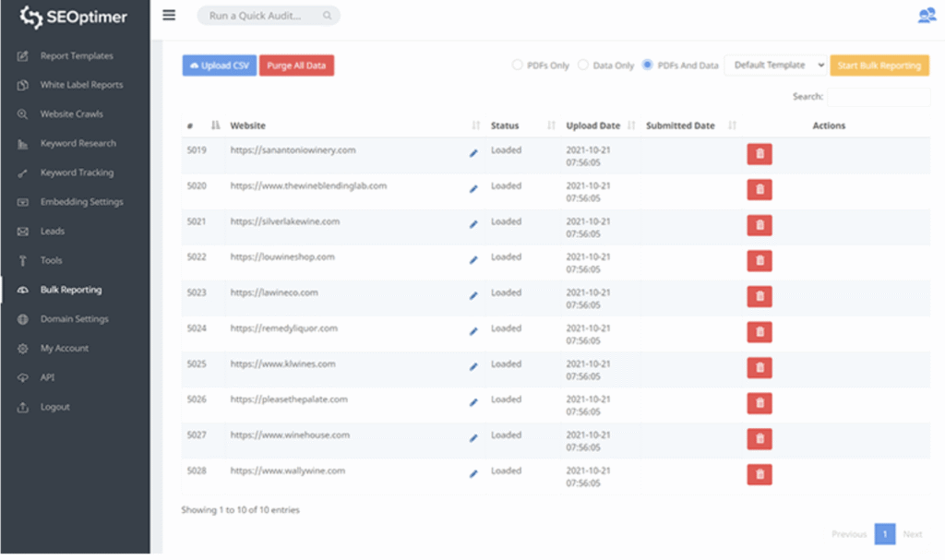945x560 pixels.
Task: Open the user account icon at top right
Action: 927,16
